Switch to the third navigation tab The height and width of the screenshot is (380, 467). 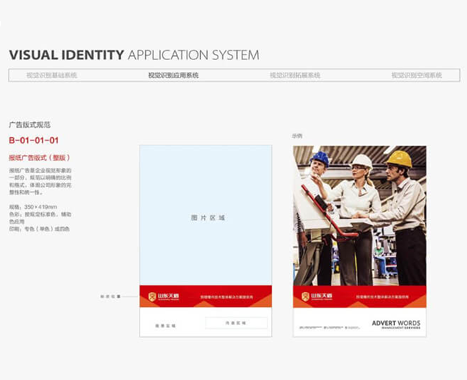click(295, 75)
